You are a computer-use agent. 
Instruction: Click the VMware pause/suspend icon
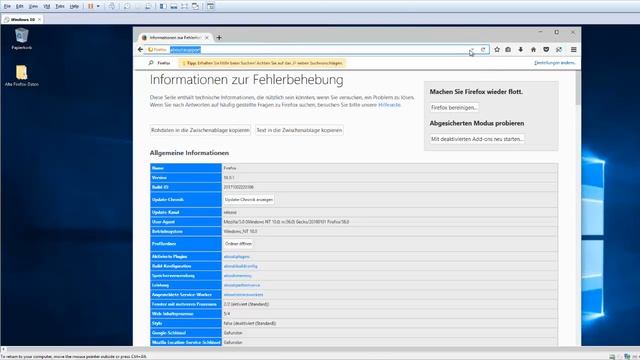(91, 7)
